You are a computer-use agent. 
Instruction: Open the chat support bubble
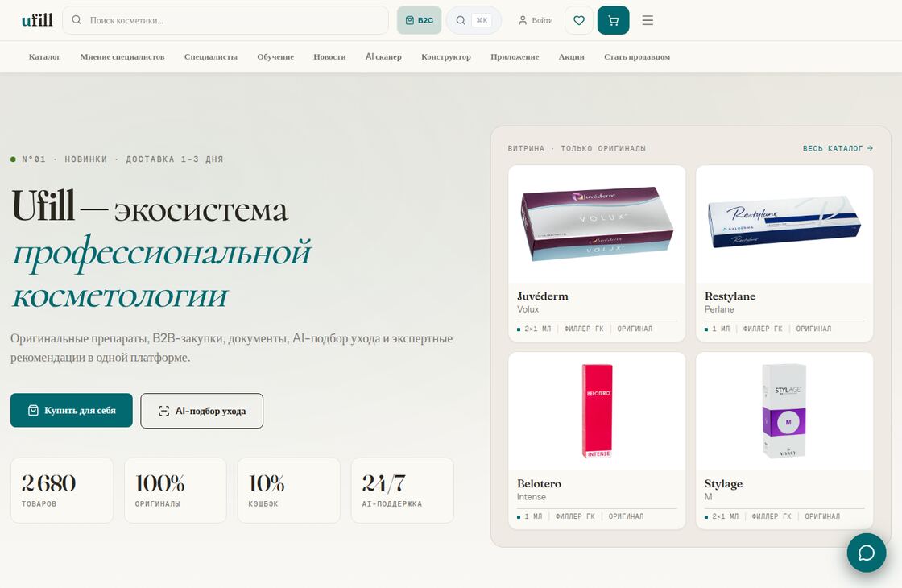point(867,553)
